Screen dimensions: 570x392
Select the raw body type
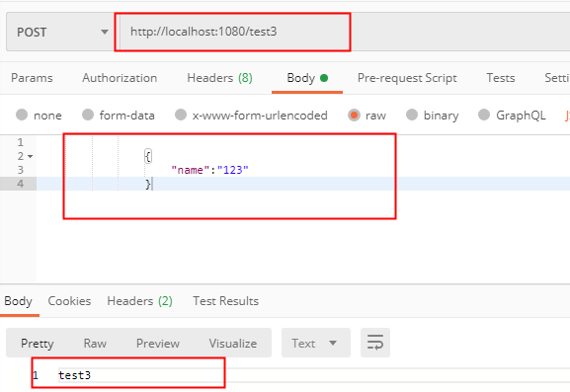tap(366, 116)
